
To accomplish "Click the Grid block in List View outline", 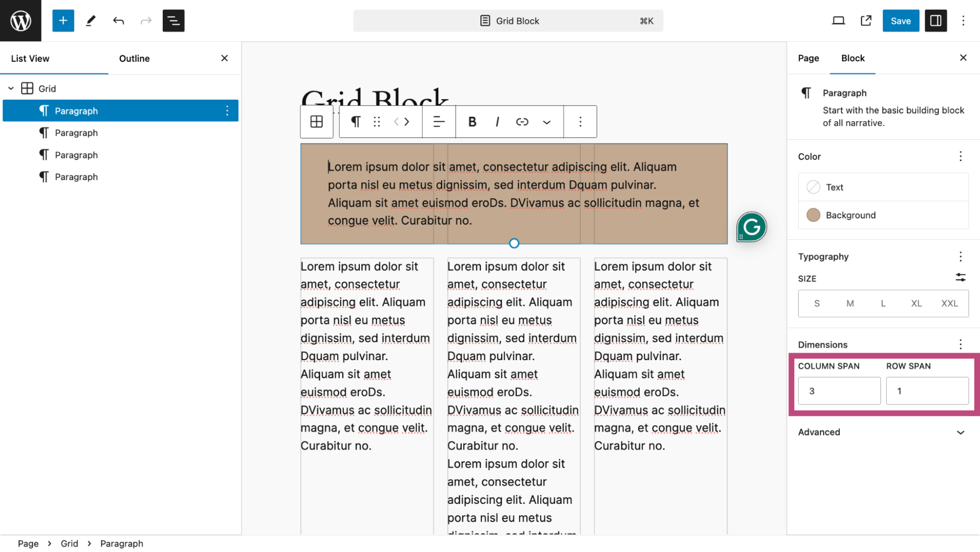I will [x=47, y=88].
